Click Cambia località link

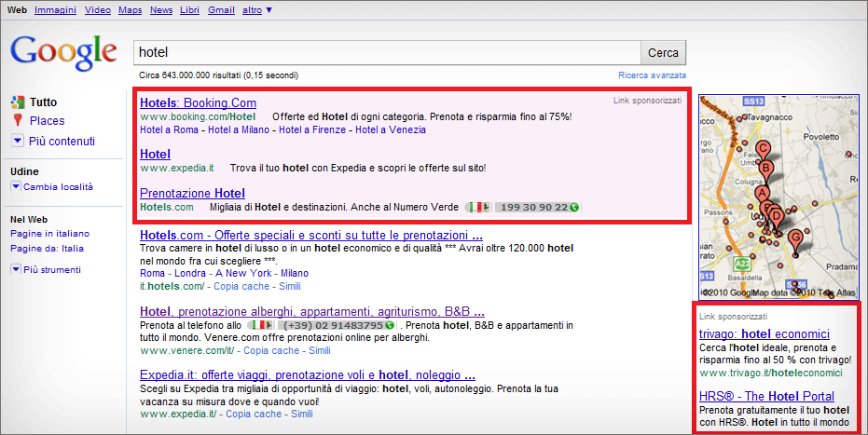tap(58, 187)
